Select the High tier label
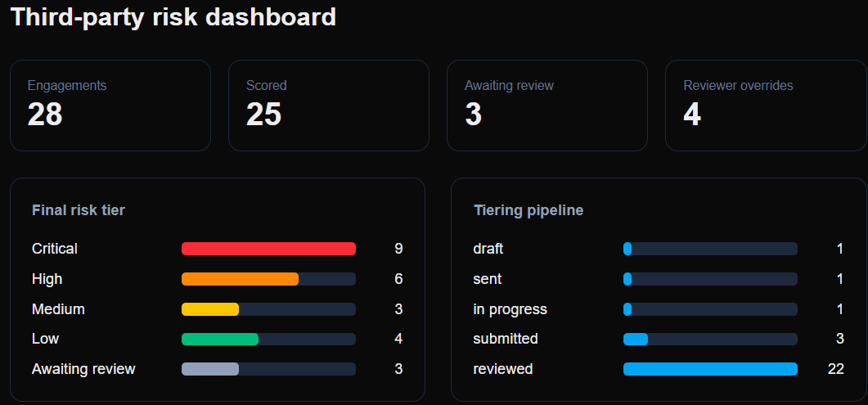The image size is (868, 405). (x=47, y=279)
